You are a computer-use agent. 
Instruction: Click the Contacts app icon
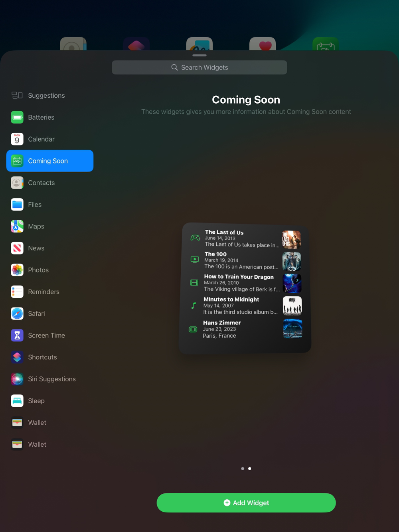(17, 183)
